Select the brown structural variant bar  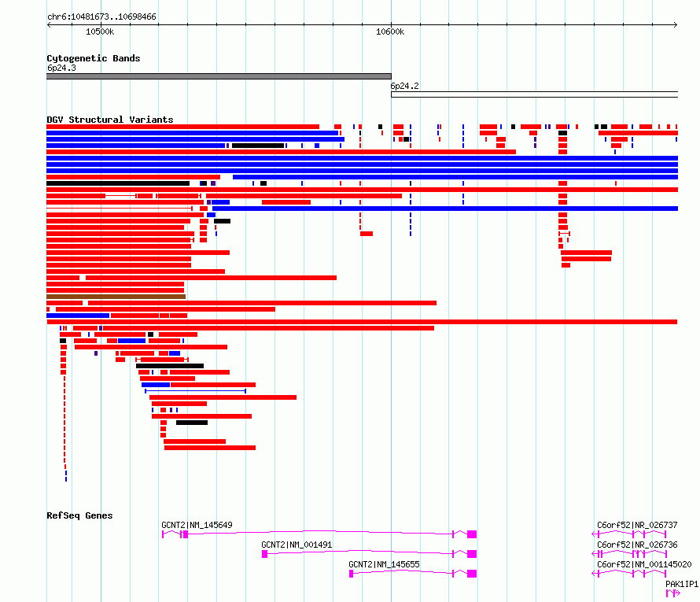tap(116, 297)
